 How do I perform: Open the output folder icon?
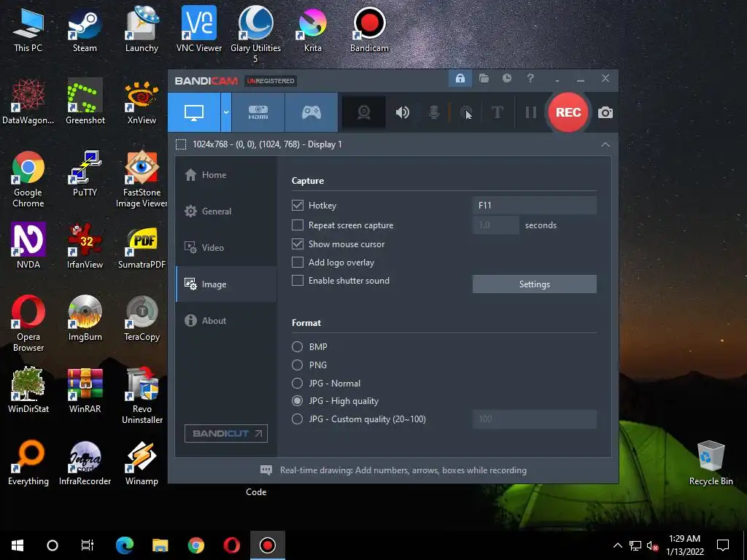pos(484,79)
